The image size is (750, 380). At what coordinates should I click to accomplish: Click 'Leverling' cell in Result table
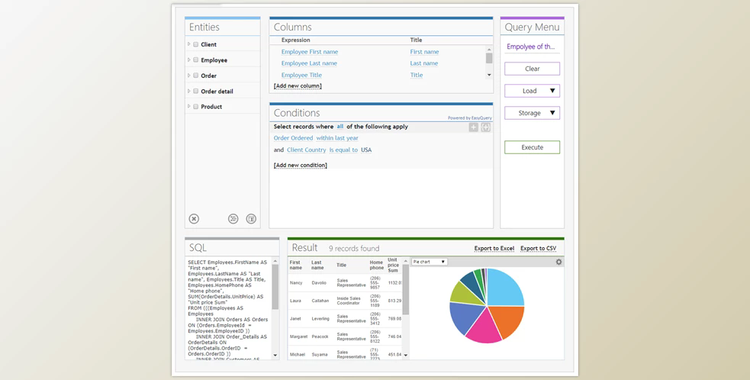[320, 318]
